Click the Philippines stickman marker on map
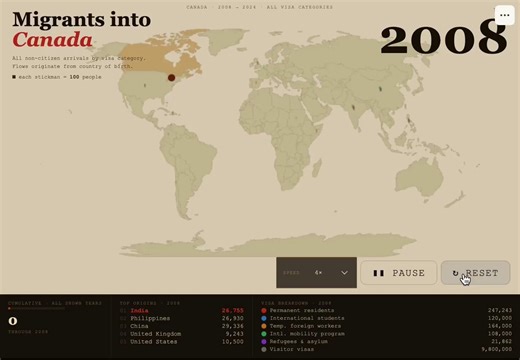The height and width of the screenshot is (360, 520). point(409,121)
